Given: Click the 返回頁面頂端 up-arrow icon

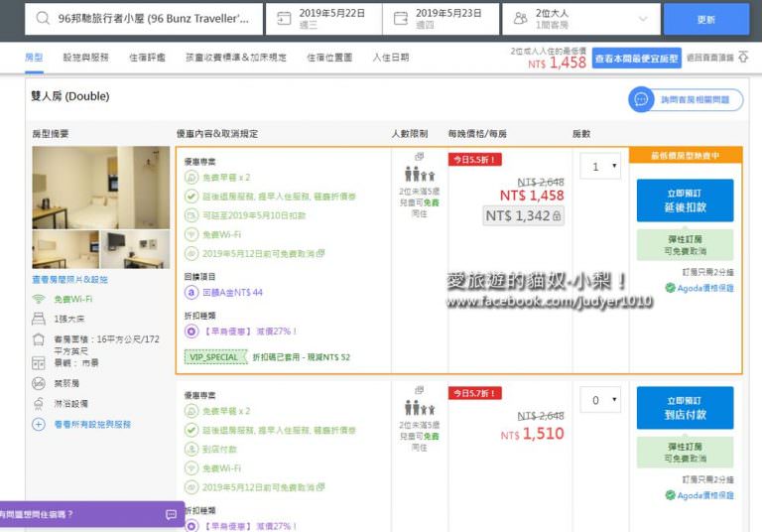Looking at the screenshot, I should pyautogui.click(x=743, y=58).
